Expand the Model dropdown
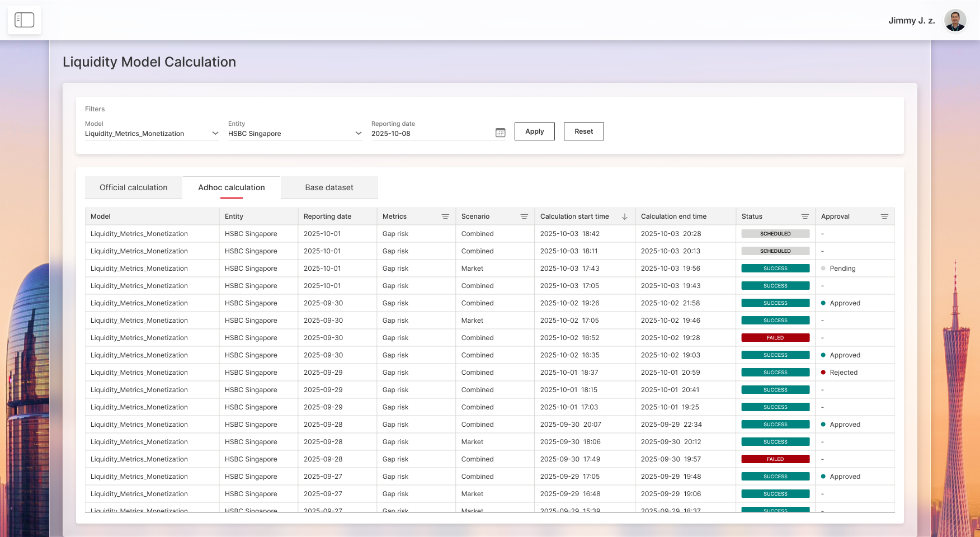The height and width of the screenshot is (537, 980). (x=215, y=133)
